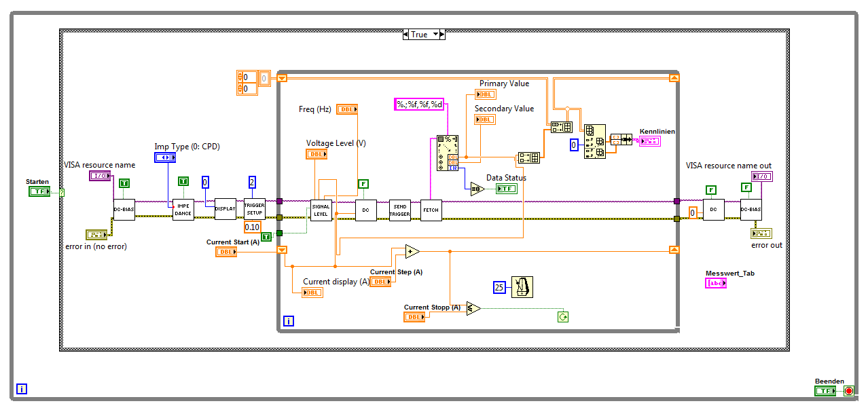Click the SIGNAL LEVEL subVI
This screenshot has width=868, height=412.
pyautogui.click(x=321, y=210)
